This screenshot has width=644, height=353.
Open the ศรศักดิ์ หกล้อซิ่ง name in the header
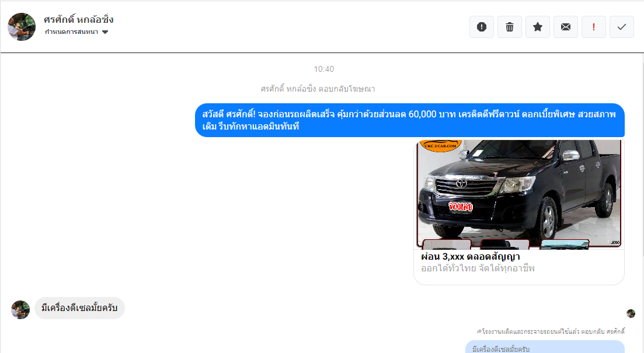[78, 20]
